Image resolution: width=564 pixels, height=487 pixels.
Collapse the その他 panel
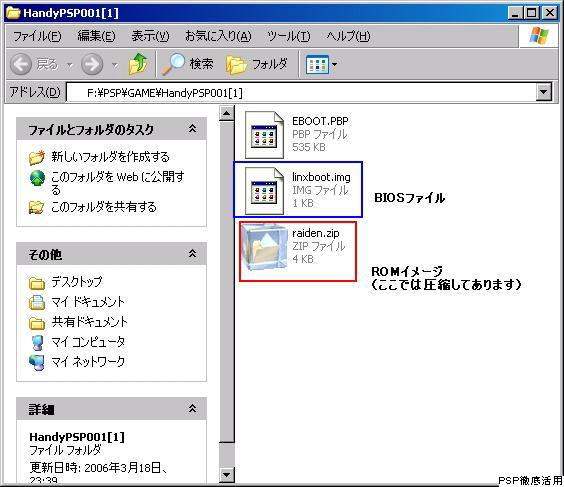[x=192, y=254]
